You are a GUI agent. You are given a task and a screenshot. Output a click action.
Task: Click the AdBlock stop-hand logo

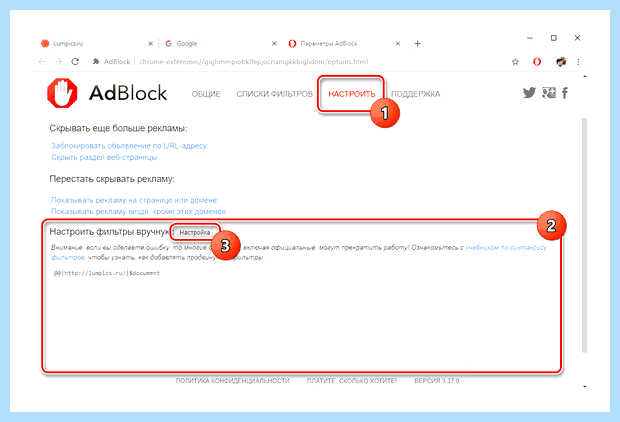(62, 93)
